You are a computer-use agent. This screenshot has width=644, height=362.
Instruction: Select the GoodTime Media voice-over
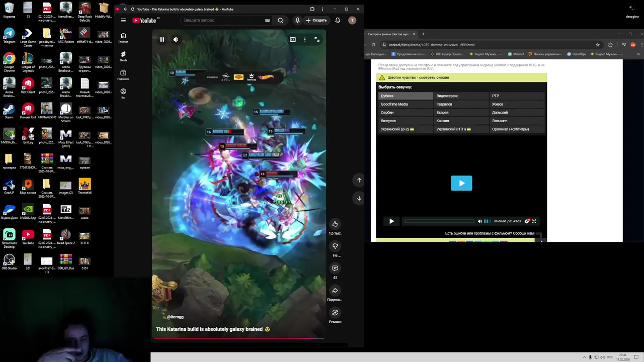click(x=406, y=104)
